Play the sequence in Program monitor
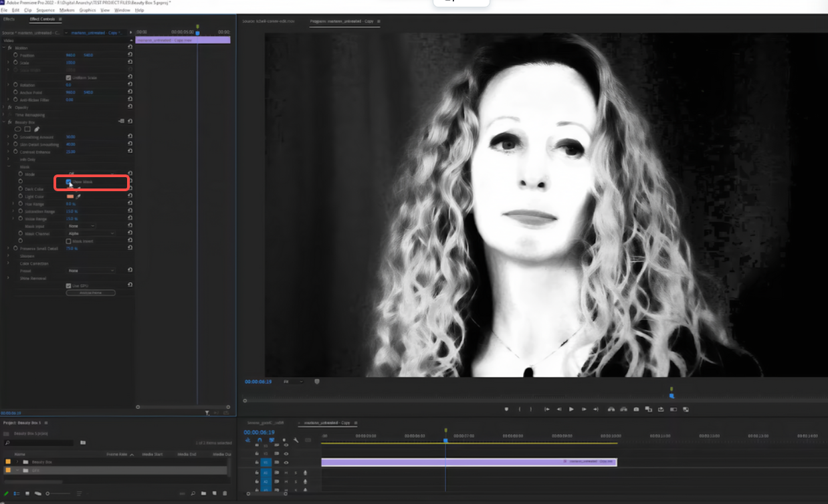This screenshot has height=504, width=828. [x=571, y=409]
